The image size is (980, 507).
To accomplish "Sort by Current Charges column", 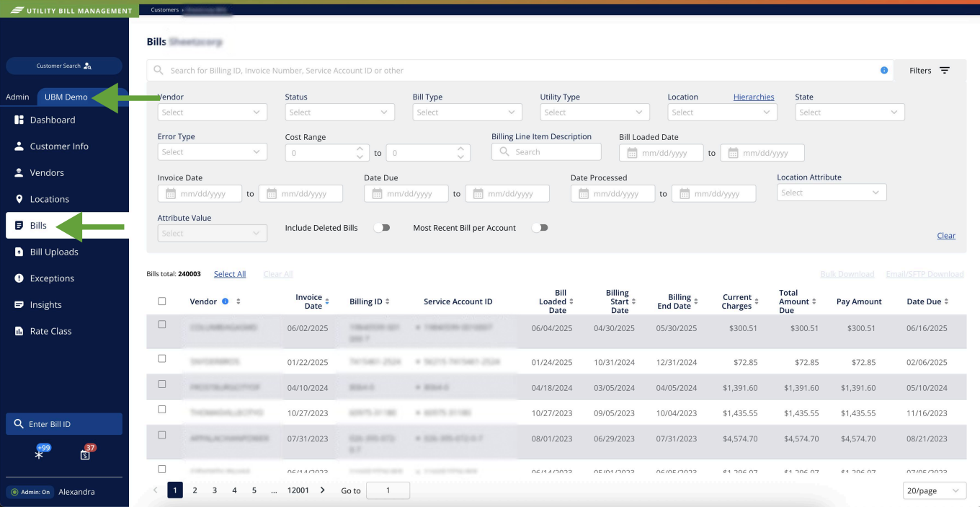I will [x=758, y=301].
